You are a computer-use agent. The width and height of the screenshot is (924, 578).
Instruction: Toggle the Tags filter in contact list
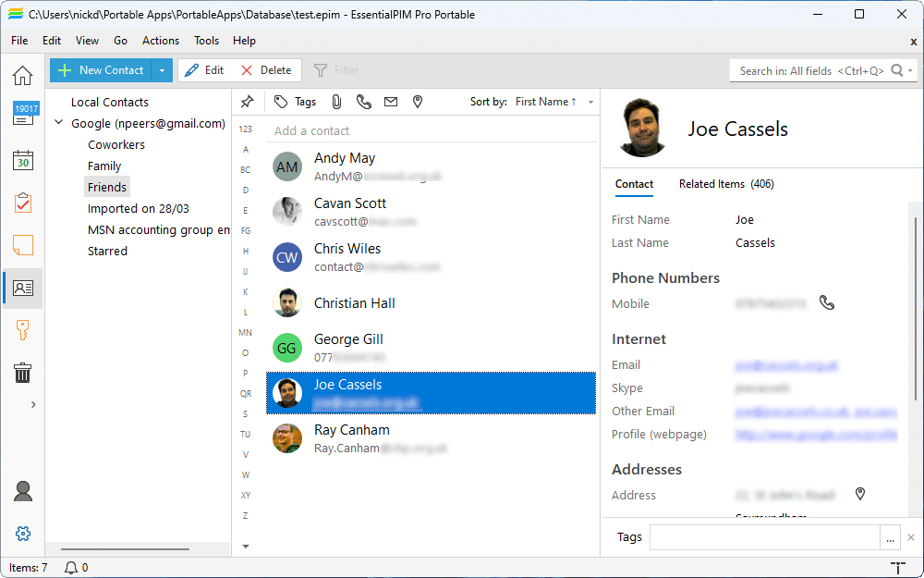point(295,102)
